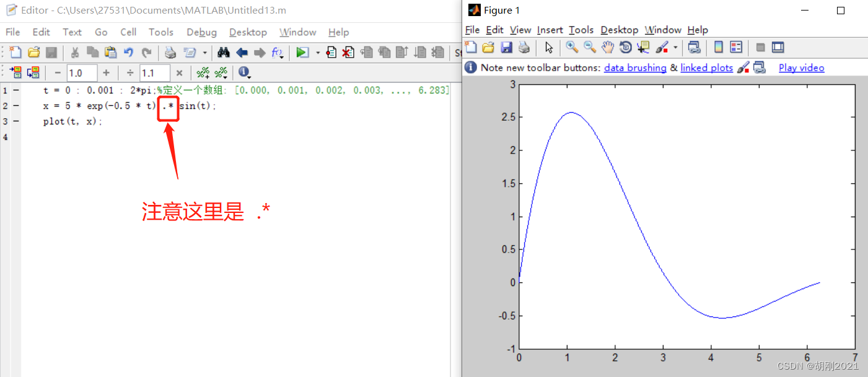
Task: Open Figure 1 Insert menu
Action: coord(550,30)
